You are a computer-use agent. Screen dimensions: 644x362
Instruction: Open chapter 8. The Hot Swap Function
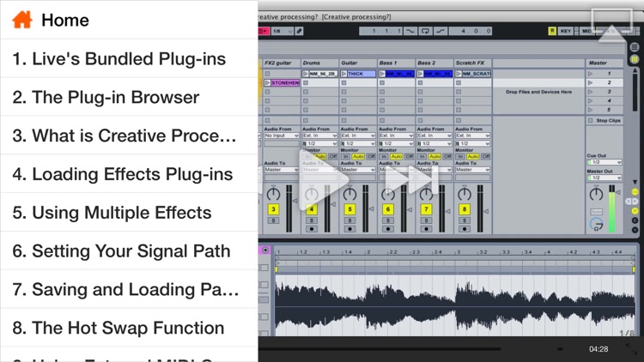tap(129, 328)
